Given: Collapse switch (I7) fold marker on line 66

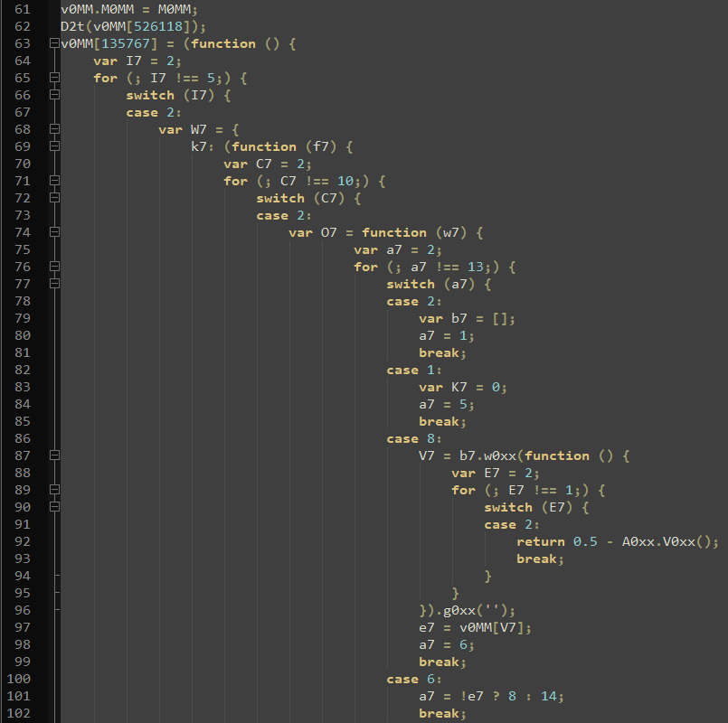Looking at the screenshot, I should point(54,95).
